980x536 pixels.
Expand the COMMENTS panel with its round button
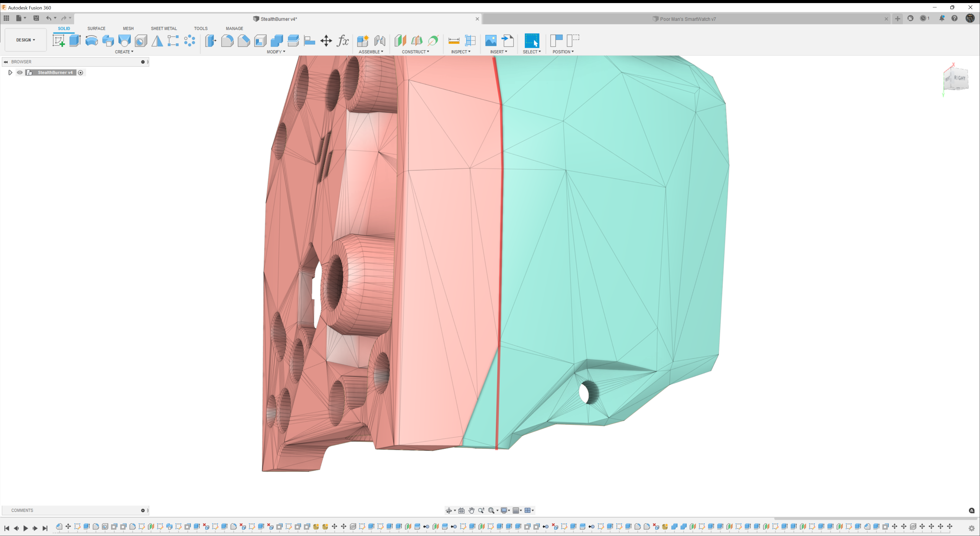[143, 510]
